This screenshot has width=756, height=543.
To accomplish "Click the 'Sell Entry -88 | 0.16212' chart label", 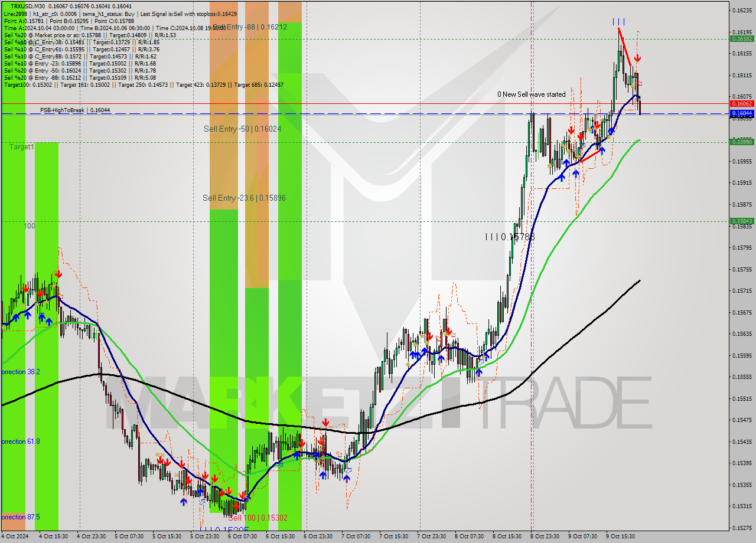I will tap(250, 27).
